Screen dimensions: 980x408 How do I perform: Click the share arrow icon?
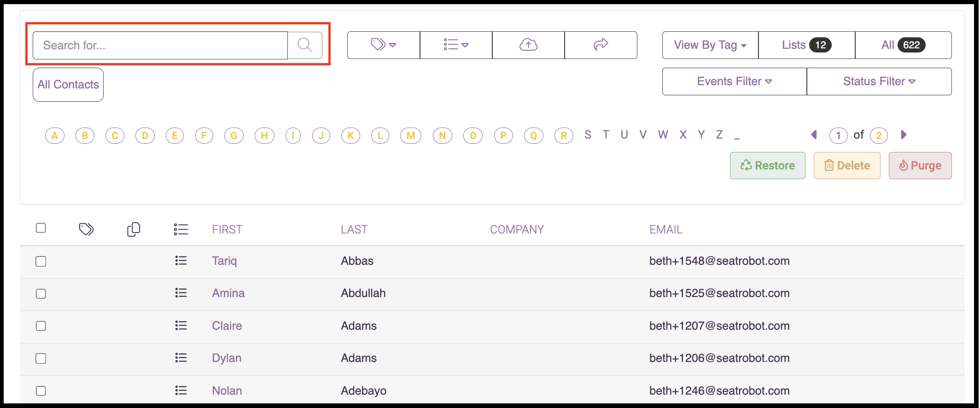(601, 45)
